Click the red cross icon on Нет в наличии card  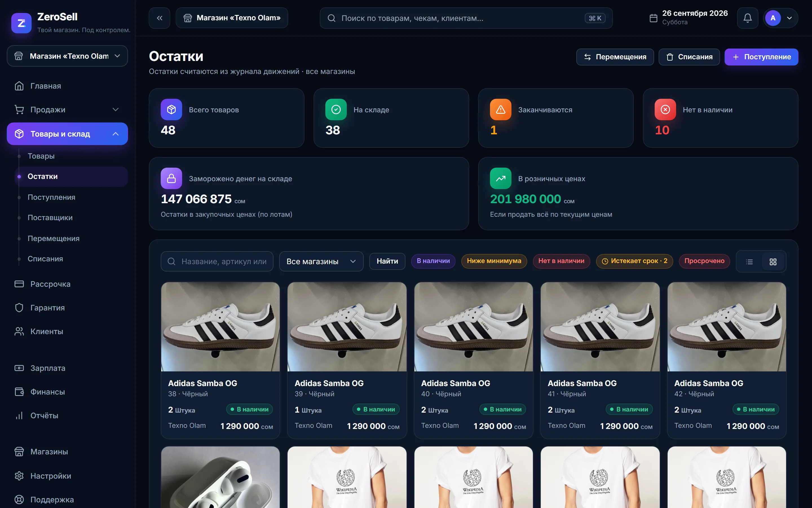(665, 110)
